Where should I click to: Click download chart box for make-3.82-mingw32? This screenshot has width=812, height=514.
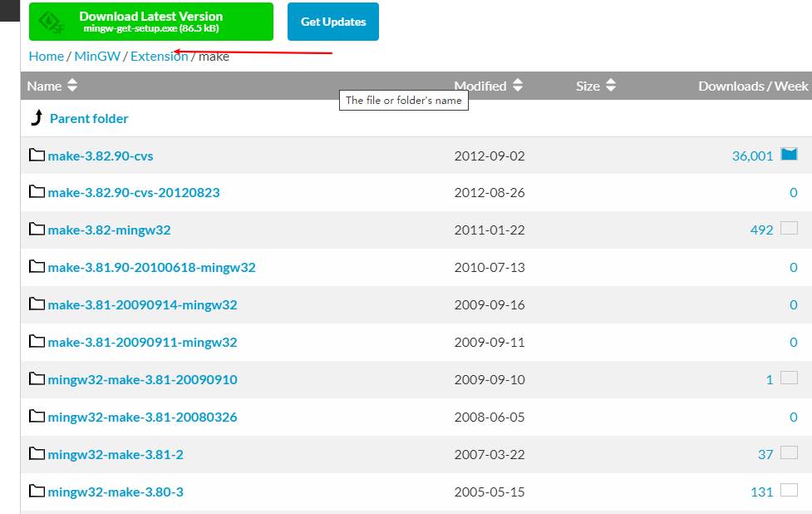790,228
